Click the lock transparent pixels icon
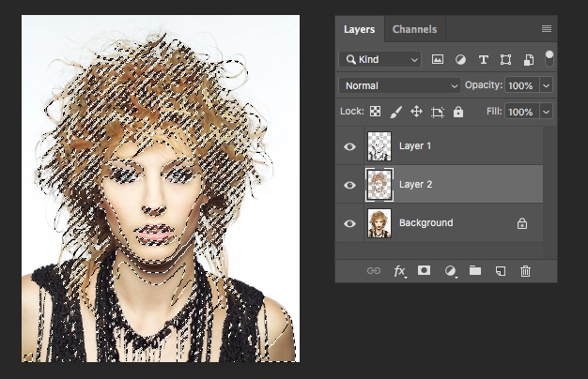The height and width of the screenshot is (379, 588). (x=376, y=112)
